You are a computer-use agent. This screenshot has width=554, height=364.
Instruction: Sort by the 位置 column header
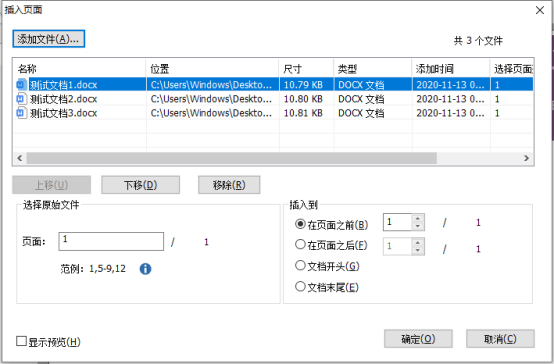pyautogui.click(x=212, y=68)
